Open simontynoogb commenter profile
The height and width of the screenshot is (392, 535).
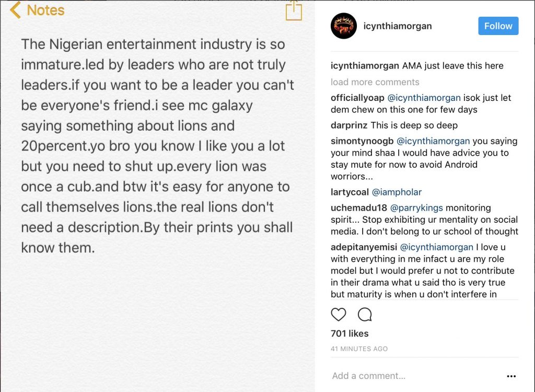pyautogui.click(x=363, y=141)
